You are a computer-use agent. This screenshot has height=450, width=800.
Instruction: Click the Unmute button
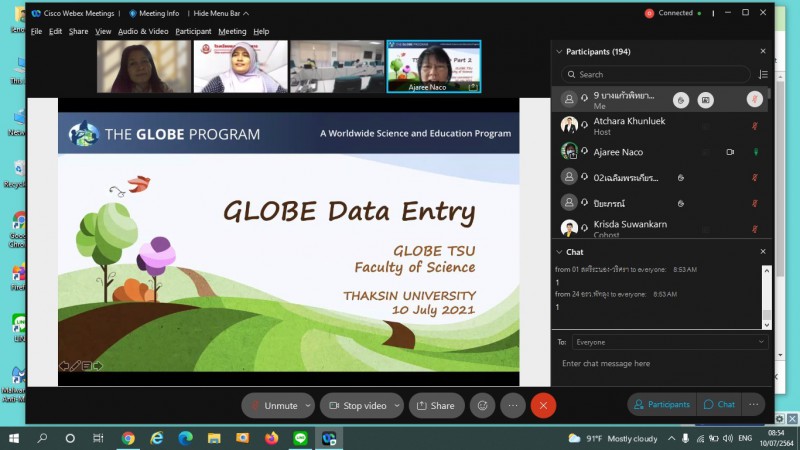(273, 406)
